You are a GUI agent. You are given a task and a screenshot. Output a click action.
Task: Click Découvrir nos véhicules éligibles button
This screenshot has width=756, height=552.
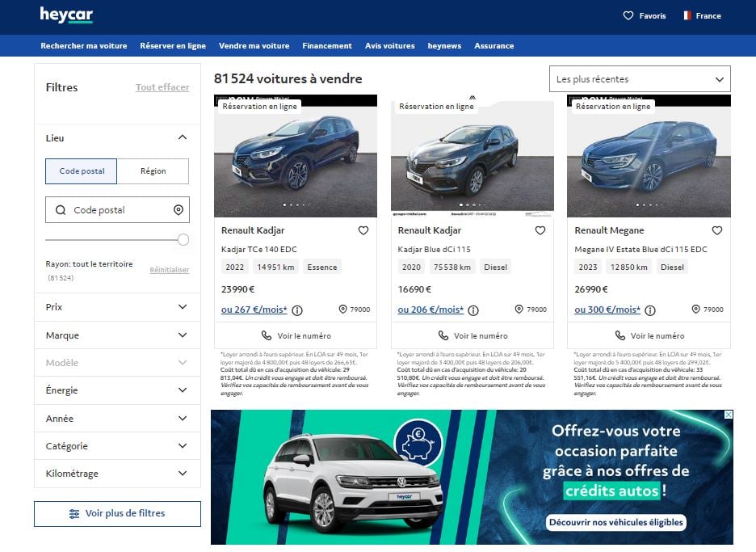tap(616, 522)
